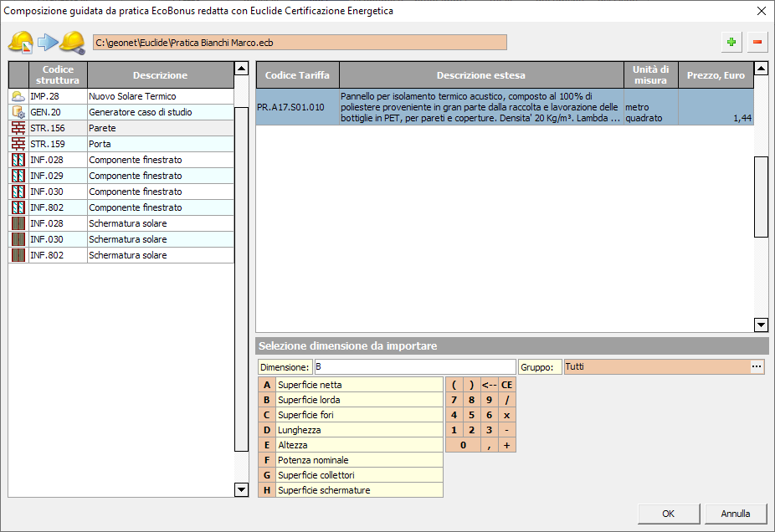Image resolution: width=775 pixels, height=532 pixels.
Task: Click the Annulla button
Action: [736, 514]
